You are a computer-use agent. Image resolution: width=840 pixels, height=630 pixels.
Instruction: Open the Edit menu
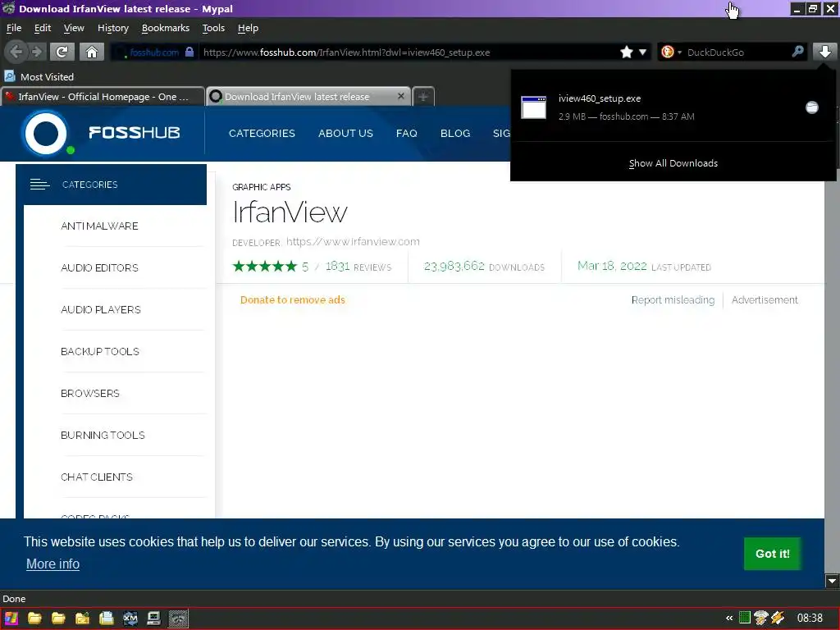pyautogui.click(x=43, y=28)
